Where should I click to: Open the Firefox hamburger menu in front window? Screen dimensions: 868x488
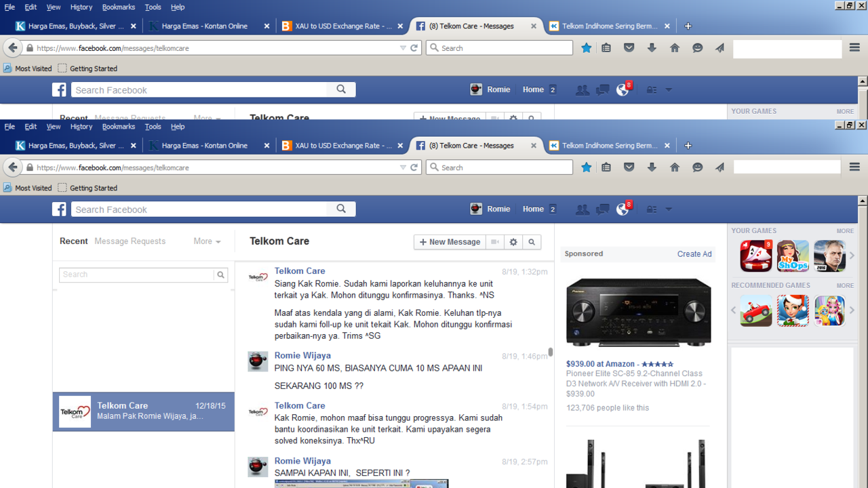854,167
